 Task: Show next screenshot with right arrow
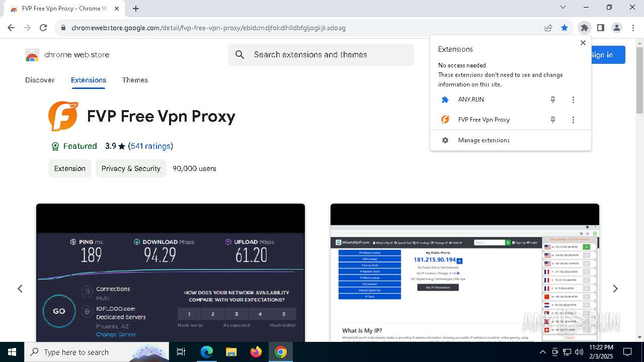[615, 289]
